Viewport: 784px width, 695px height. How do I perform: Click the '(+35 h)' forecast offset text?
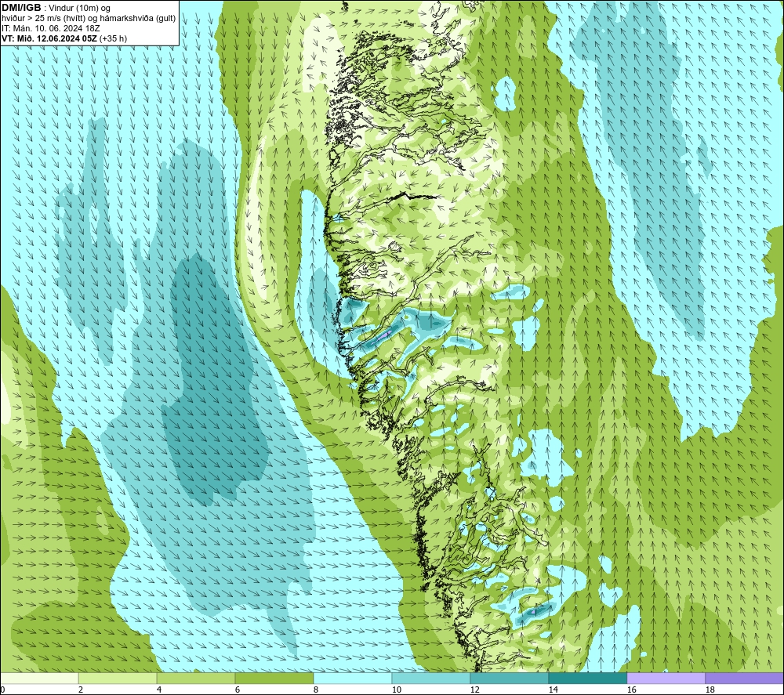[x=113, y=38]
